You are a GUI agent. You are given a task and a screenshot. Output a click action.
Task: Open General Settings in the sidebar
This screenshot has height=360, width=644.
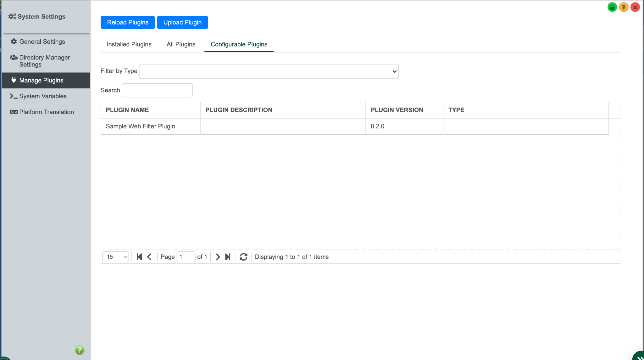tap(42, 42)
